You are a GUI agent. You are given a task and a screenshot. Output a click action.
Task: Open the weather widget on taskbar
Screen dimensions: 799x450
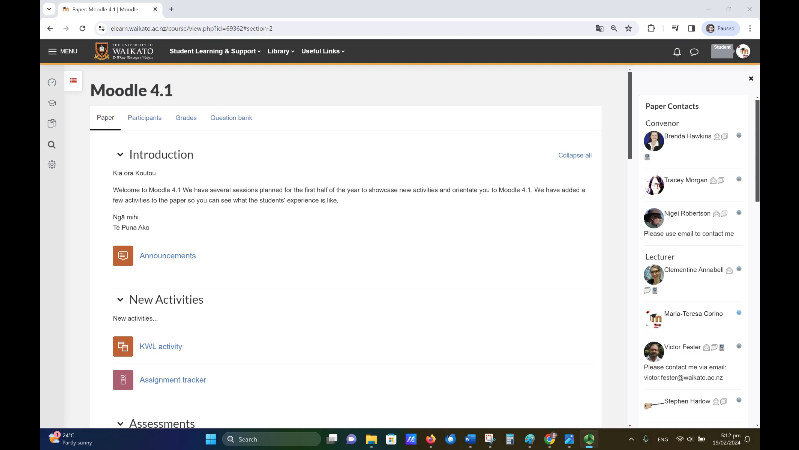coord(70,439)
